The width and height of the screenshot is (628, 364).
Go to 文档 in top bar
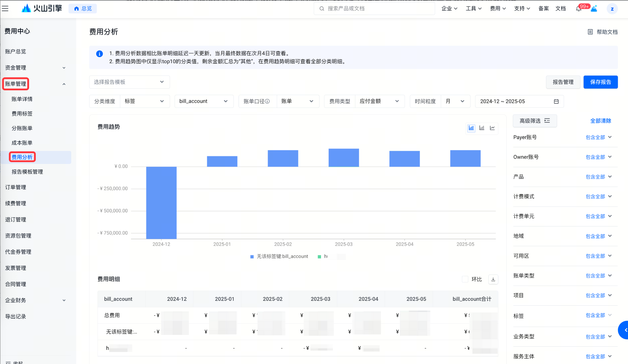click(x=560, y=9)
